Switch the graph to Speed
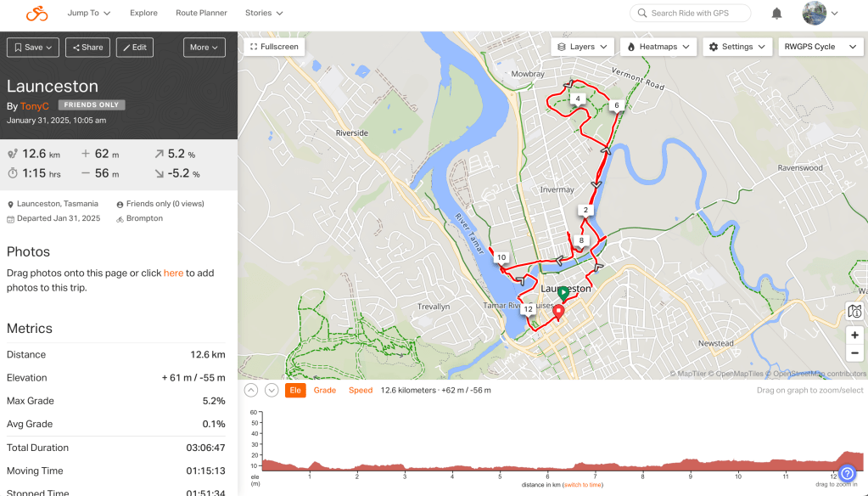Screen dimensions: 868x496 [x=361, y=391]
